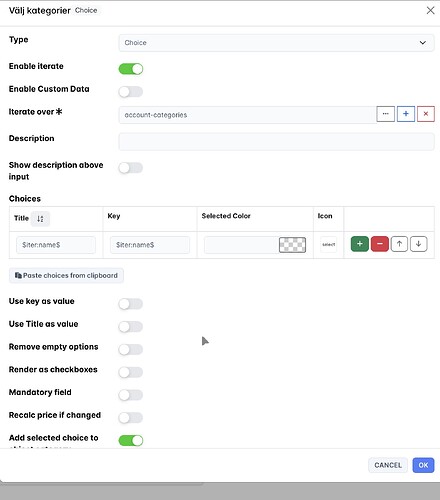Click into the Description input field

coord(276,142)
